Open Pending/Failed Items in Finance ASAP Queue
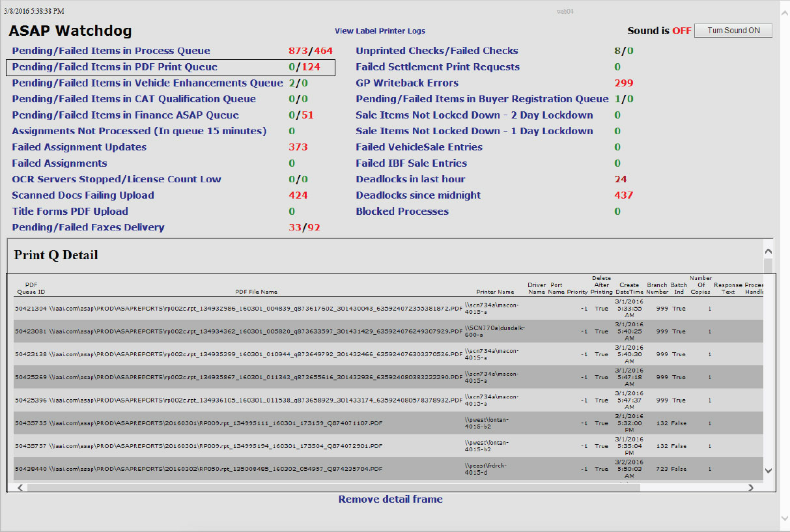This screenshot has height=532, width=790. (x=125, y=115)
